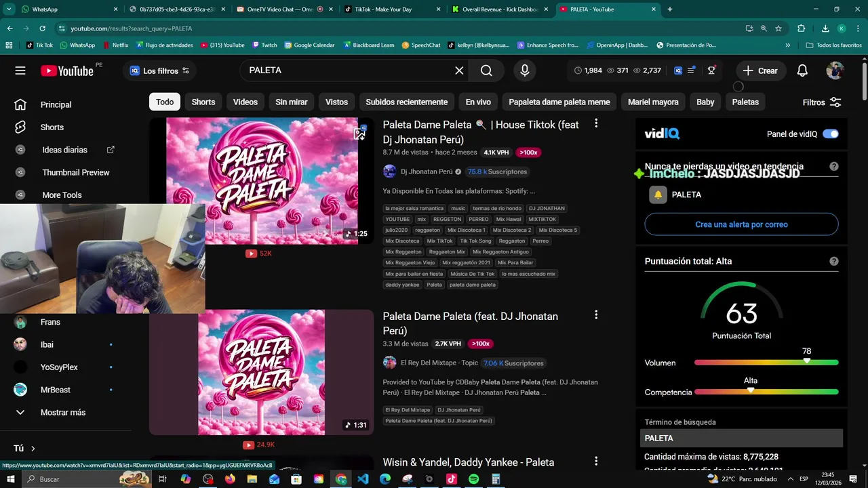Click the first Paleta Dame Paleta thumbnail
Screen dimensions: 868x488
click(262, 181)
